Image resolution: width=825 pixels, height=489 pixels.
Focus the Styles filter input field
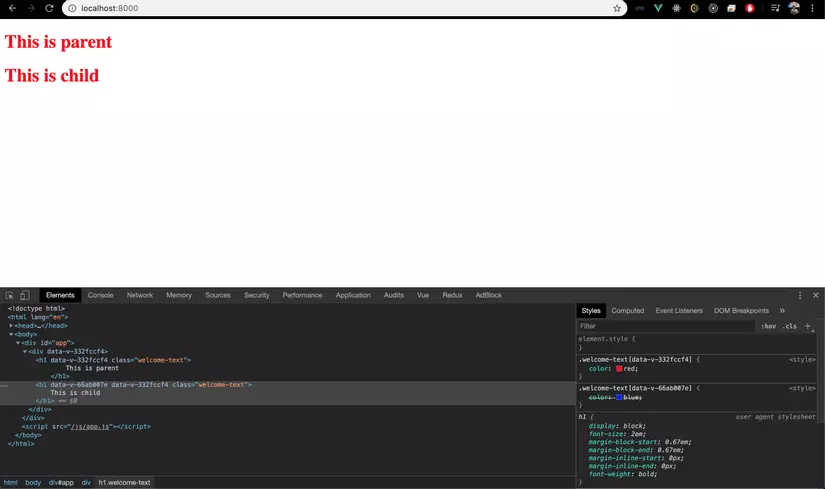tap(666, 326)
